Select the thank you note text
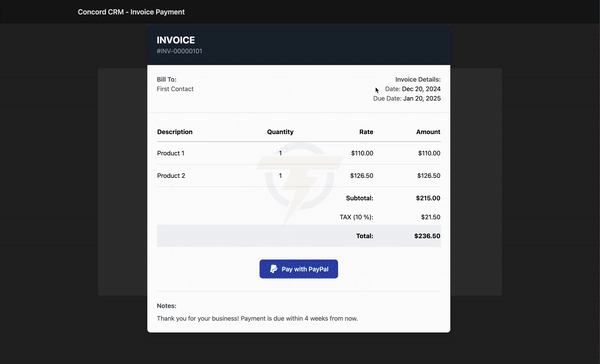The height and width of the screenshot is (364, 600). (257, 318)
